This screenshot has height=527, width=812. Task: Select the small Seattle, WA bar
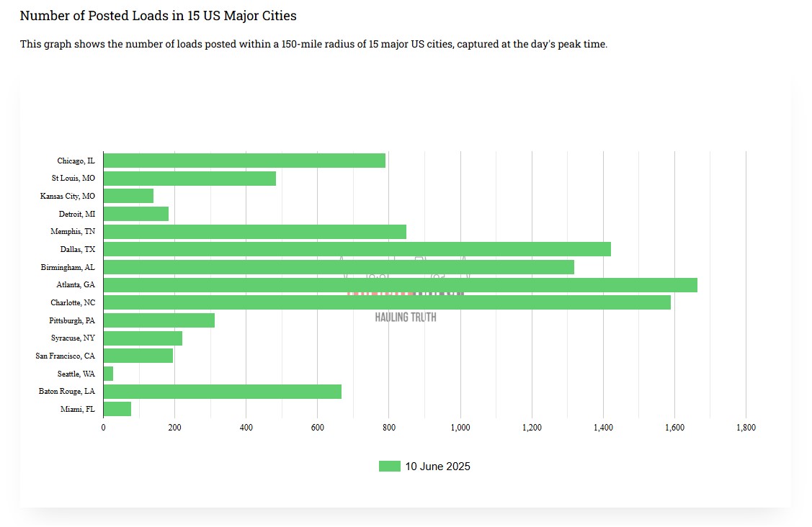[x=109, y=374]
